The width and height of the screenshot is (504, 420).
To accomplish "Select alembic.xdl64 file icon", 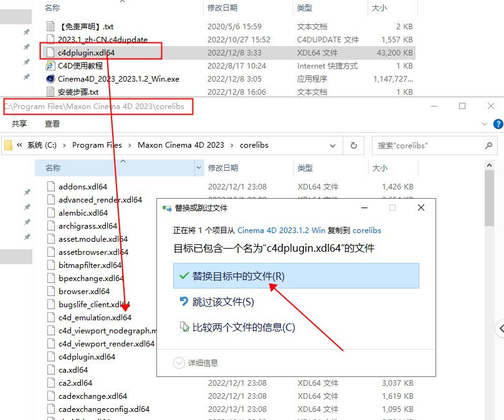I will [x=51, y=212].
